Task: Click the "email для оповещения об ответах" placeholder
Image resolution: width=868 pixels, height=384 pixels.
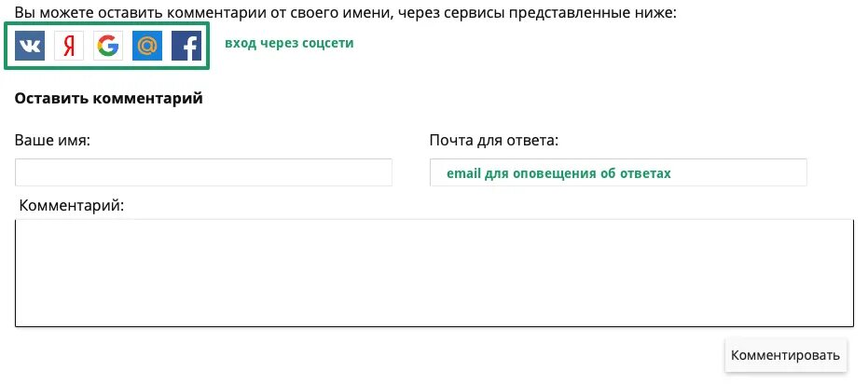Action: [558, 173]
